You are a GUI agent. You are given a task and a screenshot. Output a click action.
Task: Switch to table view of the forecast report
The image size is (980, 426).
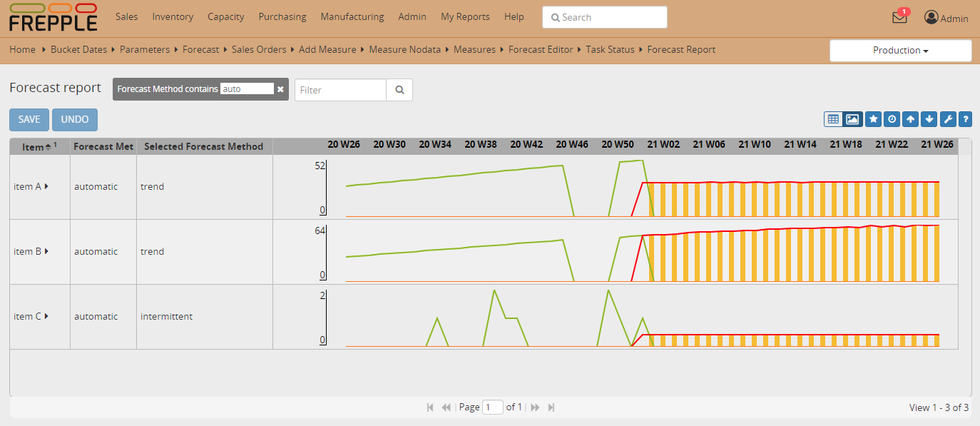point(833,119)
